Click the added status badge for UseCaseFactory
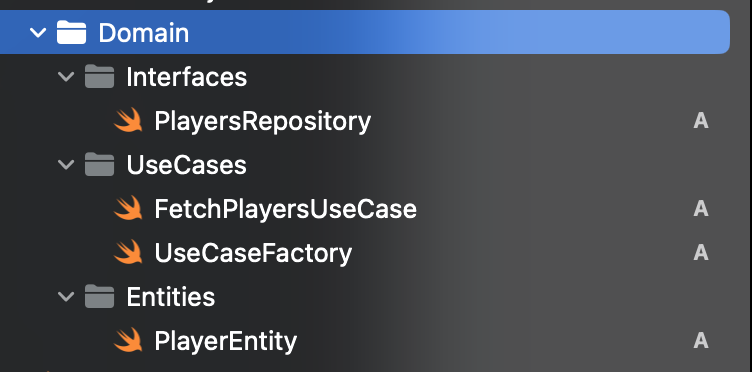This screenshot has height=372, width=752. [701, 252]
